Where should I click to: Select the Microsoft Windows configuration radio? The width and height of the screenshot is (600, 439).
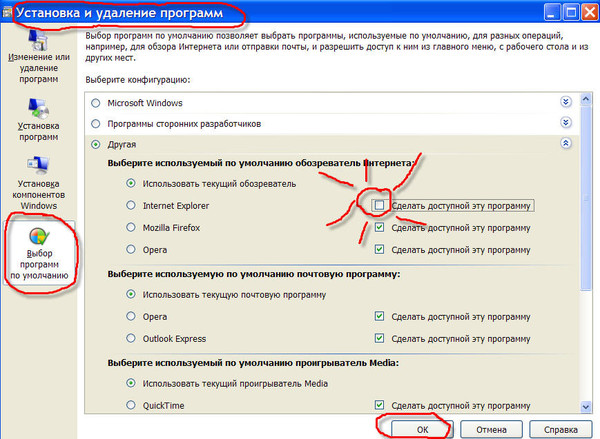[96, 103]
